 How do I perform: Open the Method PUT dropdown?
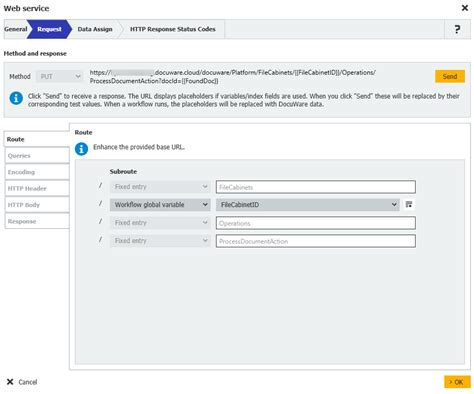point(60,76)
